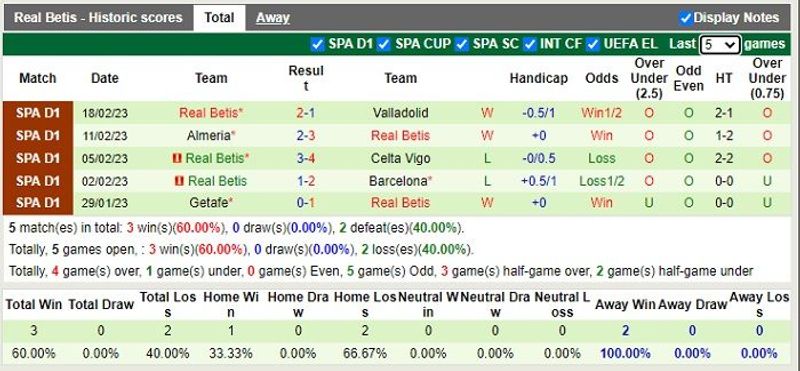800x371 pixels.
Task: Open Celta Vigo team link
Action: 401,158
